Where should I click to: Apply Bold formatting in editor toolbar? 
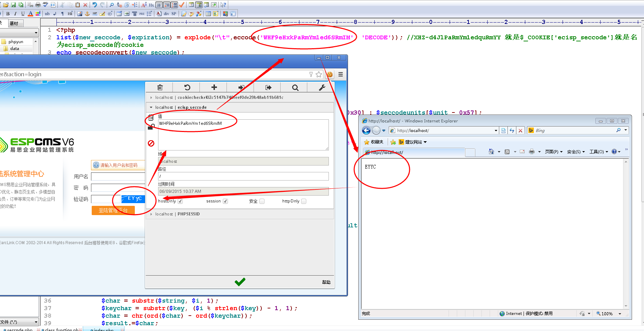tap(8, 14)
